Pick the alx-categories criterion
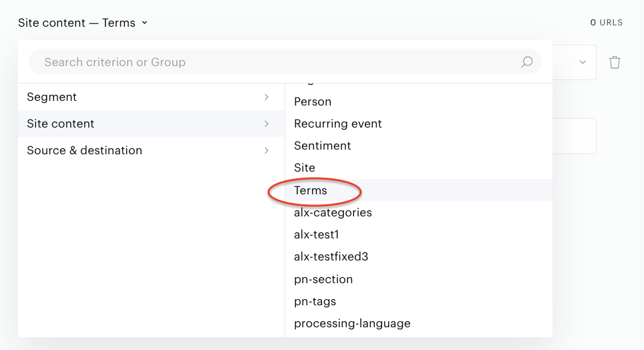 coord(418,212)
